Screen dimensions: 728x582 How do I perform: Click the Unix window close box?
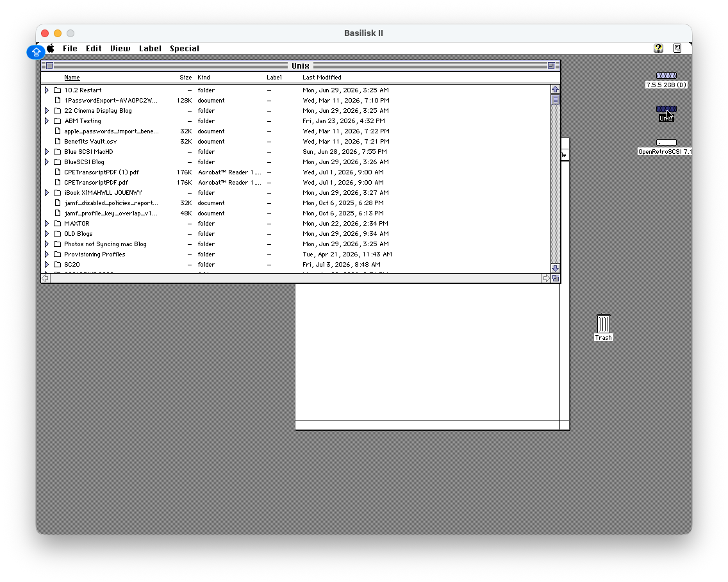[50, 66]
